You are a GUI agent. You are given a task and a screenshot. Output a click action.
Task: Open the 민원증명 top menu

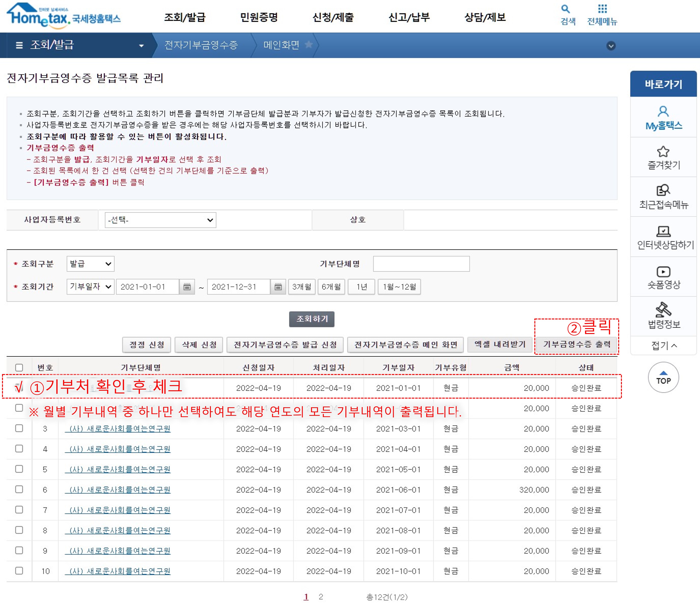pos(259,17)
